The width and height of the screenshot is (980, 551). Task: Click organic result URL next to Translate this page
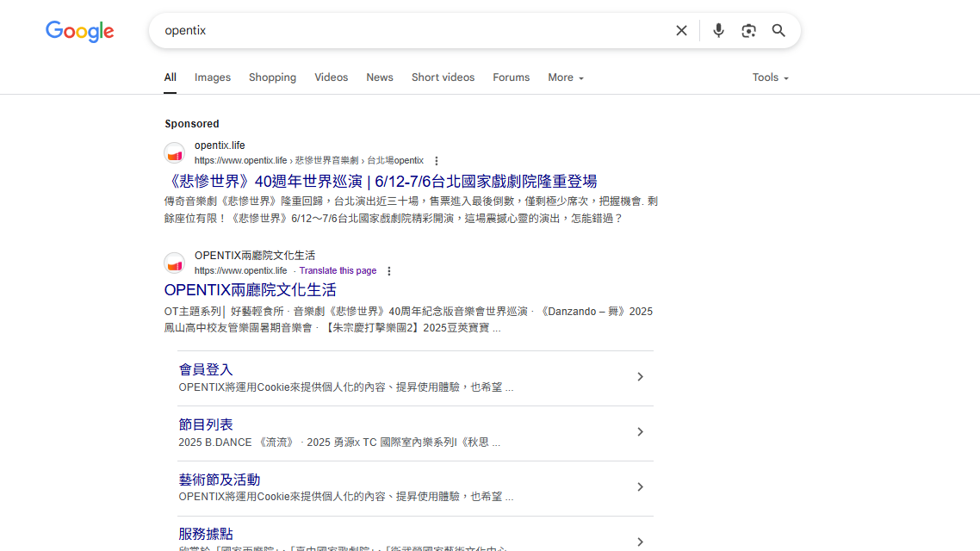(x=240, y=270)
